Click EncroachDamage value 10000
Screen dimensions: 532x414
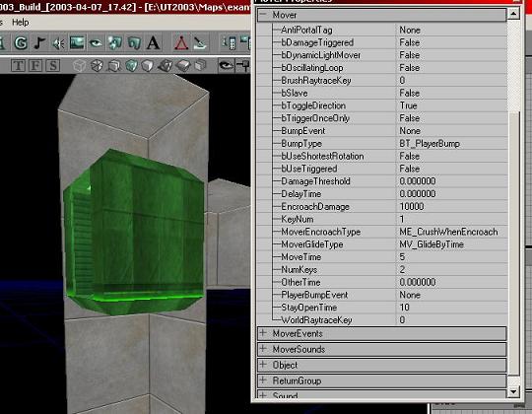point(412,207)
